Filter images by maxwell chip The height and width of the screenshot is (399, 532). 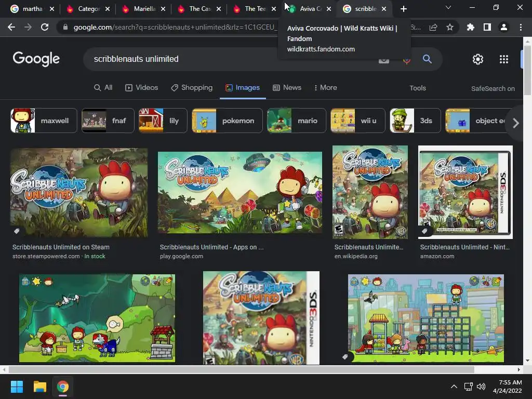click(x=44, y=121)
